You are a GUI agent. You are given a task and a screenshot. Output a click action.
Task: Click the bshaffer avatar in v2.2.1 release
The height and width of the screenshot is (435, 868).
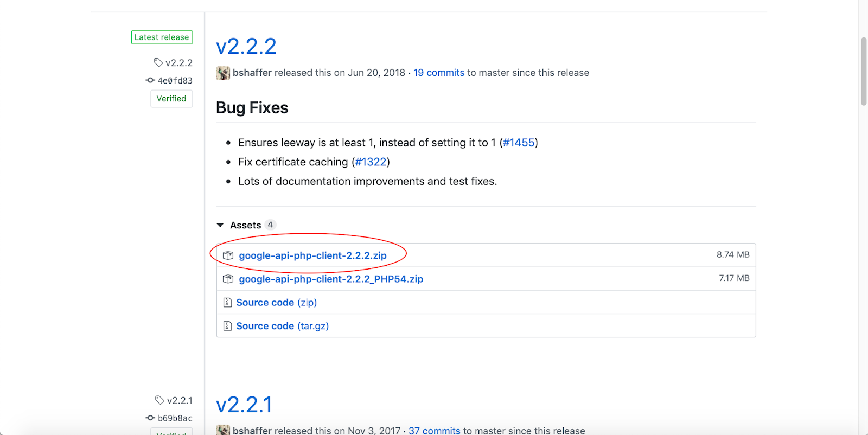(x=223, y=430)
